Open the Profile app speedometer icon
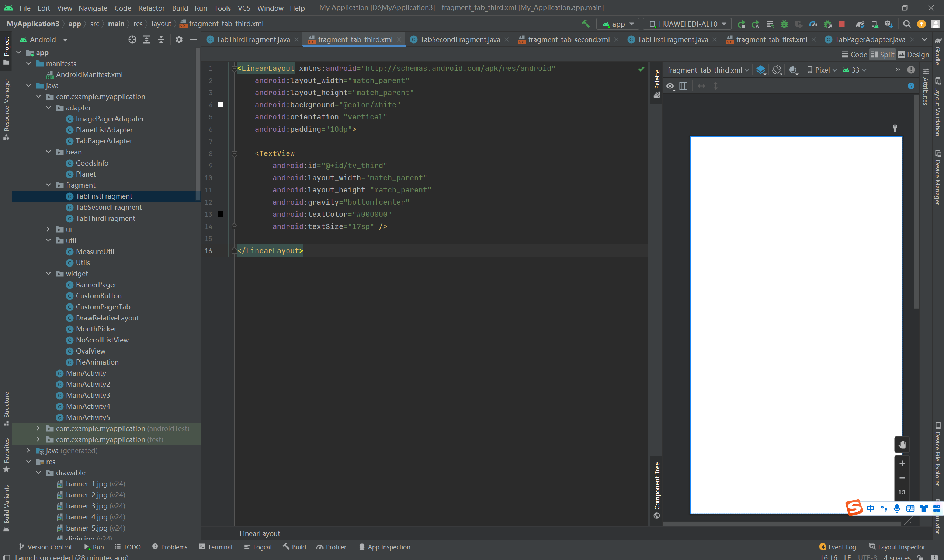 813,24
